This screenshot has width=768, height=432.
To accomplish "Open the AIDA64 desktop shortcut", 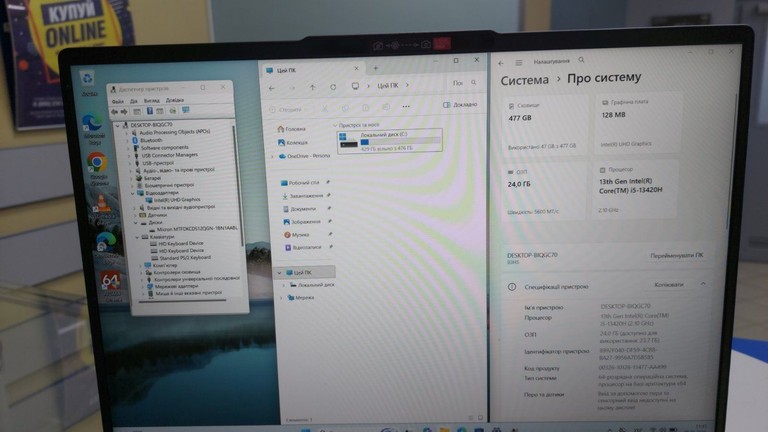I will pyautogui.click(x=110, y=287).
